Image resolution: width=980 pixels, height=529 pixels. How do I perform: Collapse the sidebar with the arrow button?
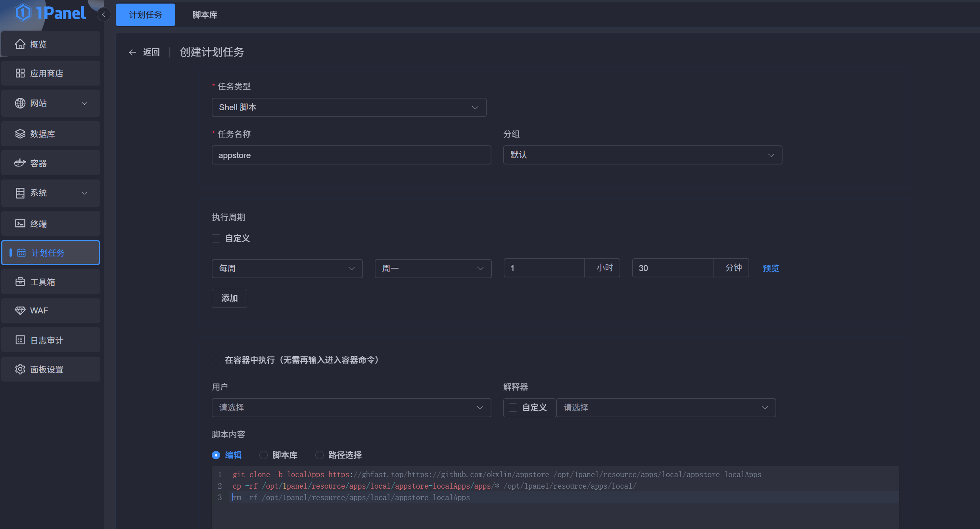click(x=104, y=15)
